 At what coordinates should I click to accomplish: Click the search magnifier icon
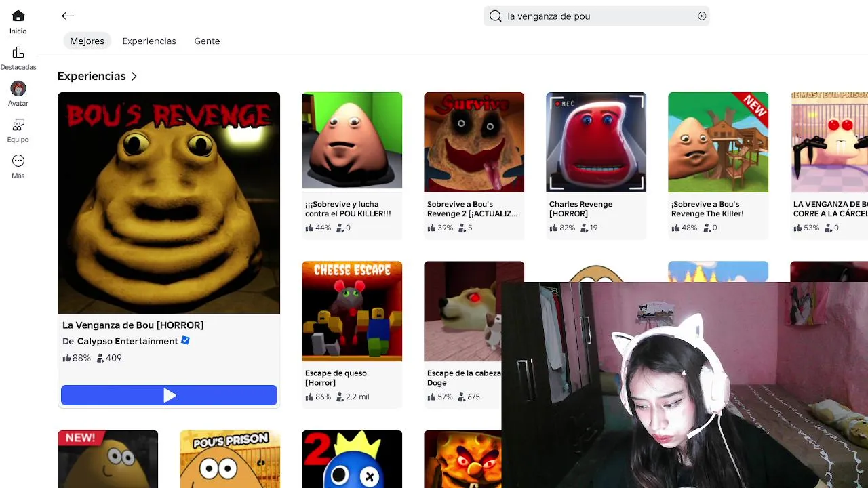click(x=496, y=16)
